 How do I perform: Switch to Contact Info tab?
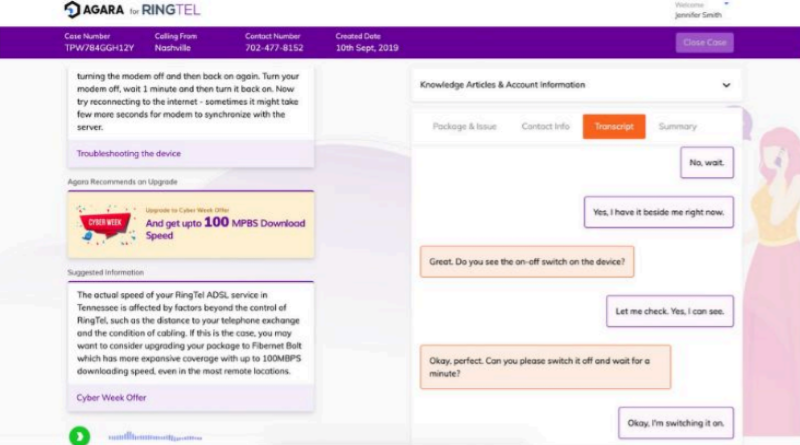pos(545,127)
